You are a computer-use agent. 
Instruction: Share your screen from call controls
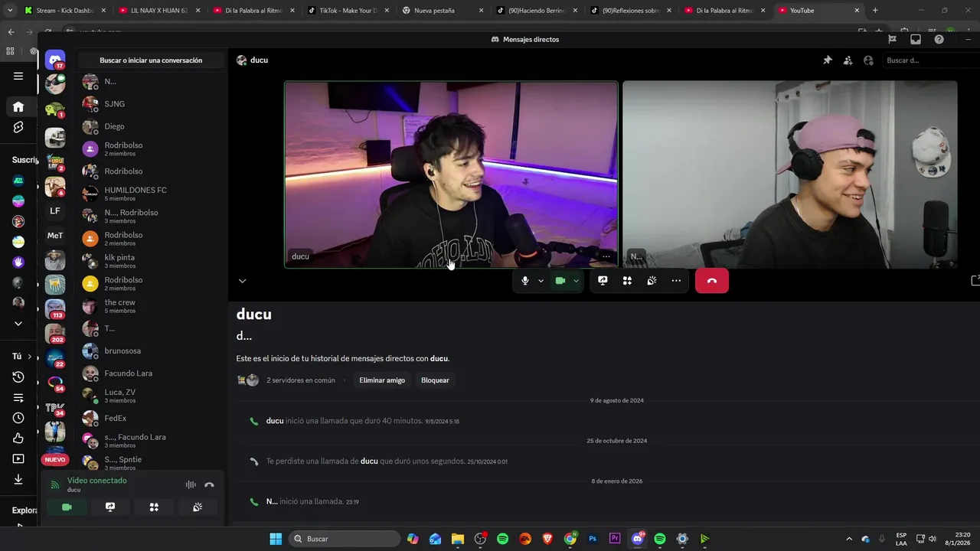coord(603,281)
